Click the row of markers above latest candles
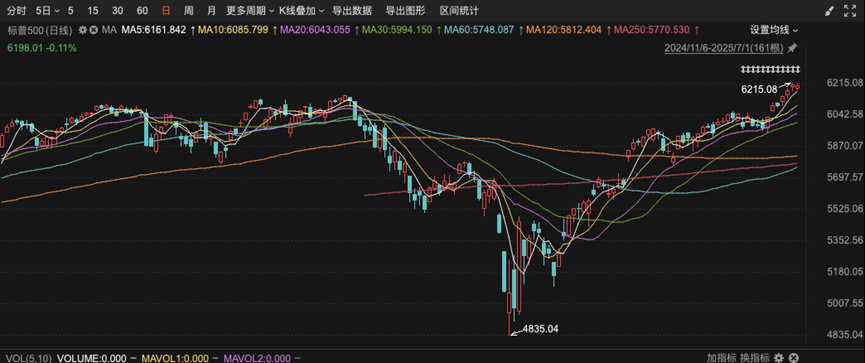 pos(770,69)
